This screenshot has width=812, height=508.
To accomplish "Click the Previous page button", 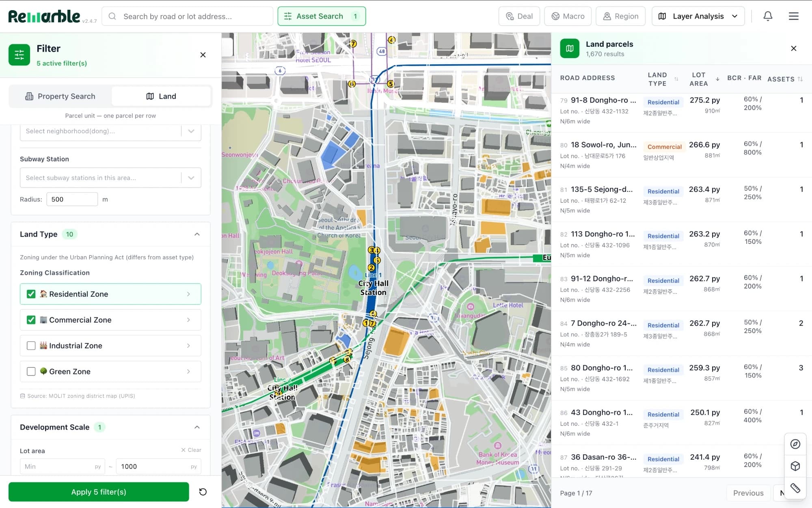I will point(748,493).
